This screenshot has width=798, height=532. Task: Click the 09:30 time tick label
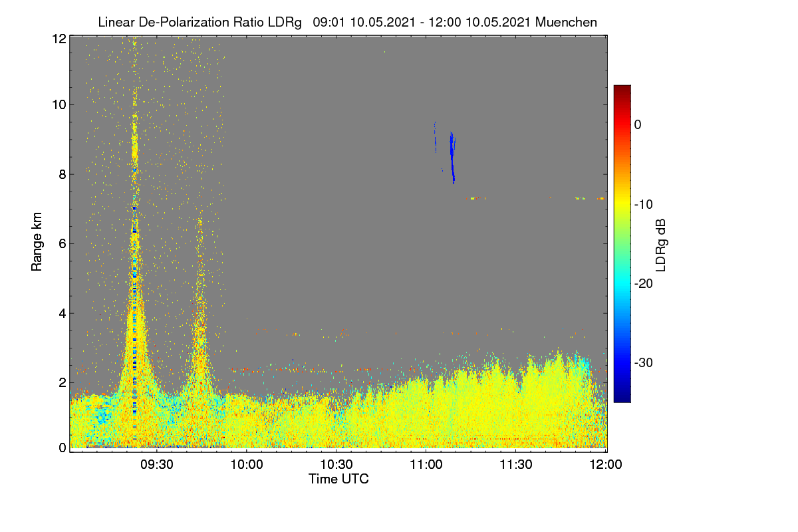(158, 464)
